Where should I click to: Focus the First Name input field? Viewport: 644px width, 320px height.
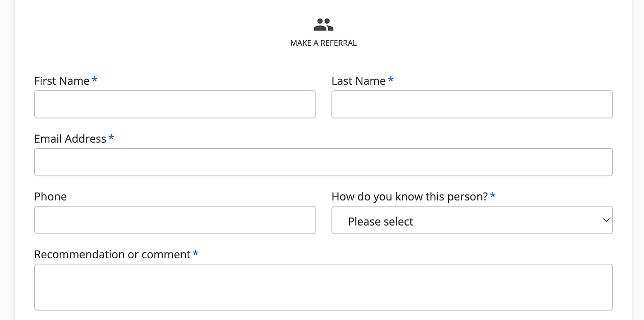[x=175, y=104]
